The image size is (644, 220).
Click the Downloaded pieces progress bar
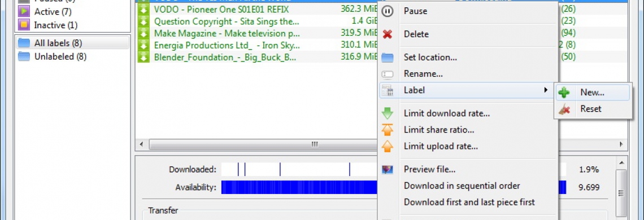tap(299, 169)
